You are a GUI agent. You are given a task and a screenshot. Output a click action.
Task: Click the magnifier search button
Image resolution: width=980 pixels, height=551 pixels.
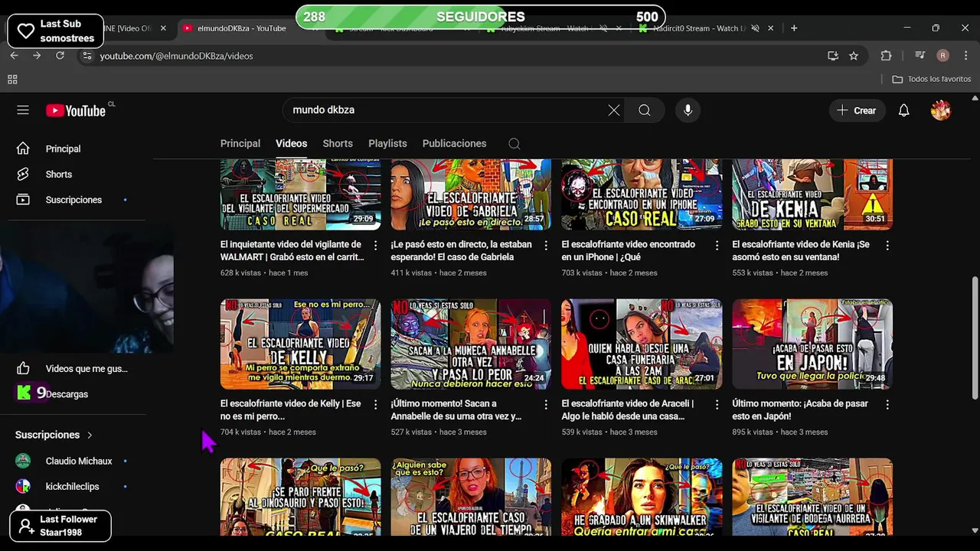(645, 110)
